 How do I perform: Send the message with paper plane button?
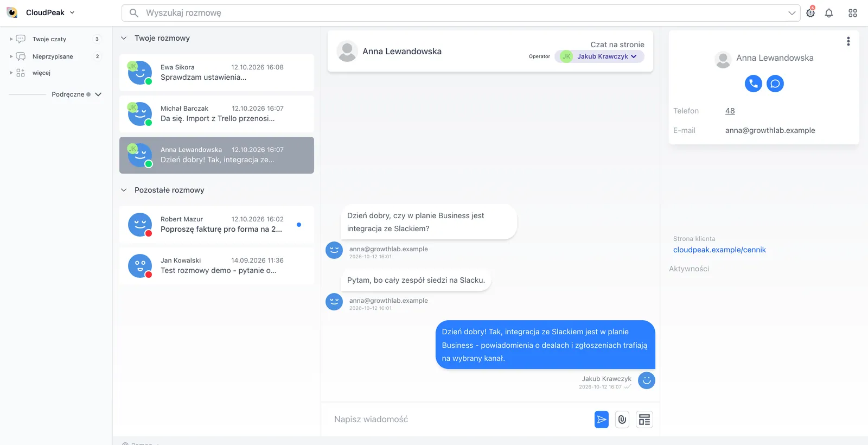click(x=602, y=419)
